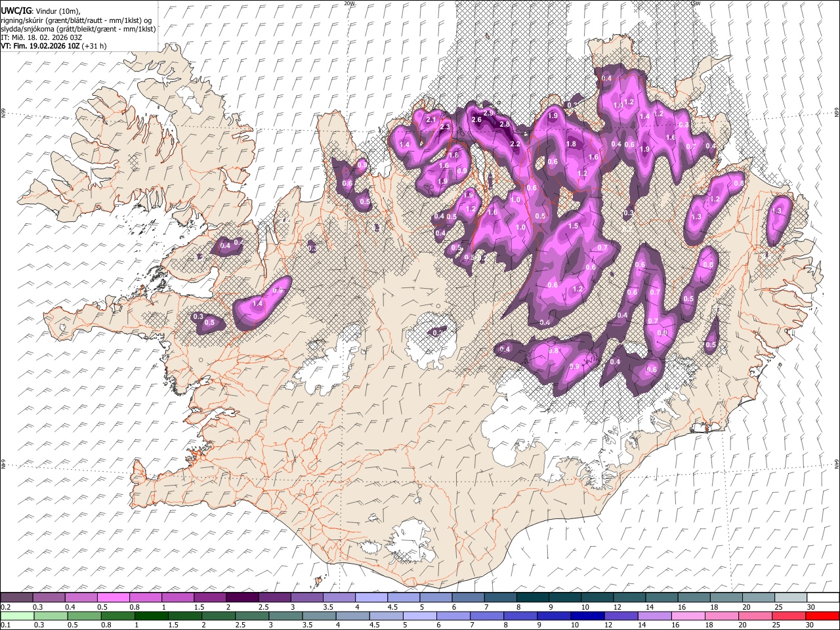Click the map value label 2.3
This screenshot has height=630, width=840.
[x=446, y=127]
